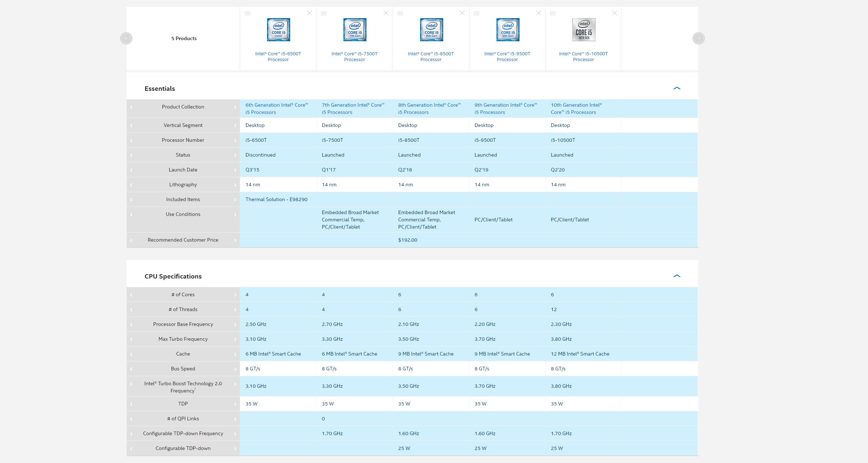868x463 pixels.
Task: Collapse the CPU Specifications section
Action: [677, 276]
